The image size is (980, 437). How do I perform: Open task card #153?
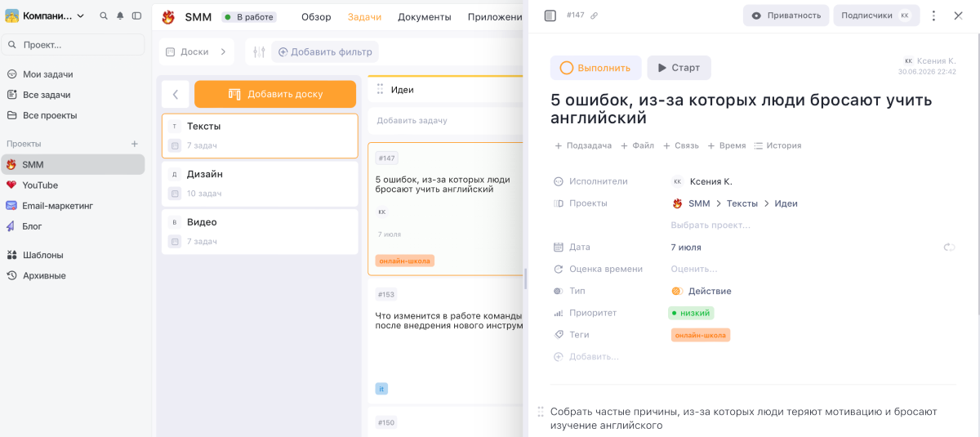click(445, 341)
